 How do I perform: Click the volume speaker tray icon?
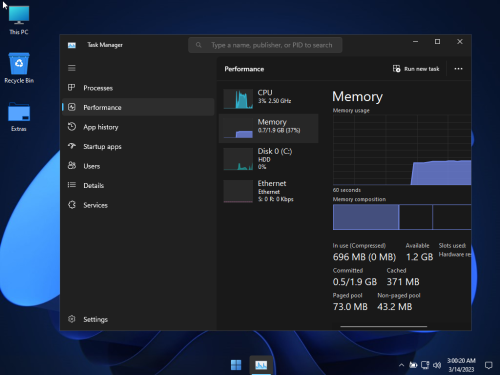(437, 365)
